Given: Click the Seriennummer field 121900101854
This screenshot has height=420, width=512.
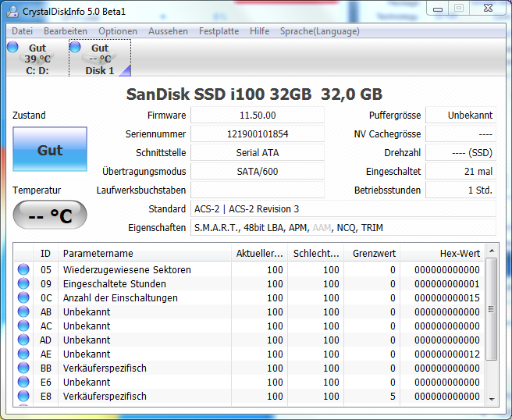Looking at the screenshot, I should click(x=258, y=134).
